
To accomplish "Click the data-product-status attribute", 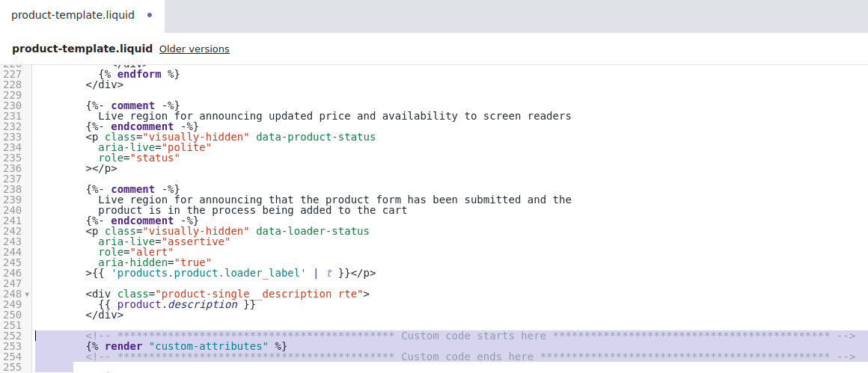I will tap(316, 137).
